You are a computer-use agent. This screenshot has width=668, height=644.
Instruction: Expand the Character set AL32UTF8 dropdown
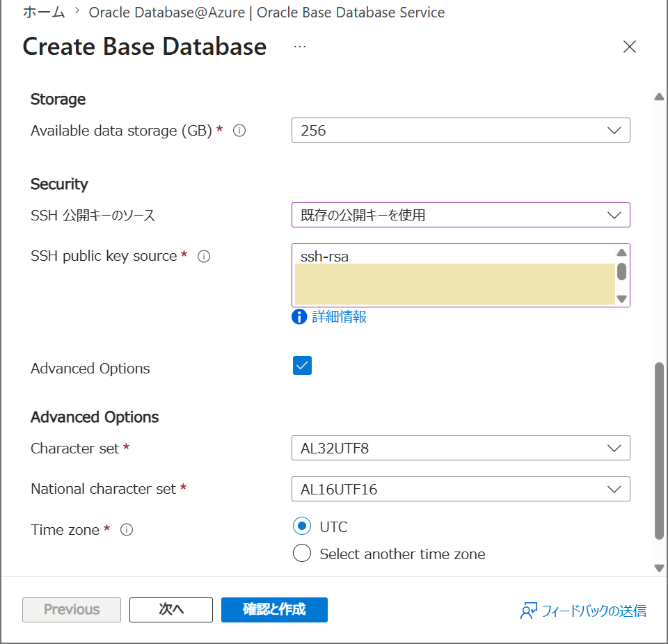[461, 448]
